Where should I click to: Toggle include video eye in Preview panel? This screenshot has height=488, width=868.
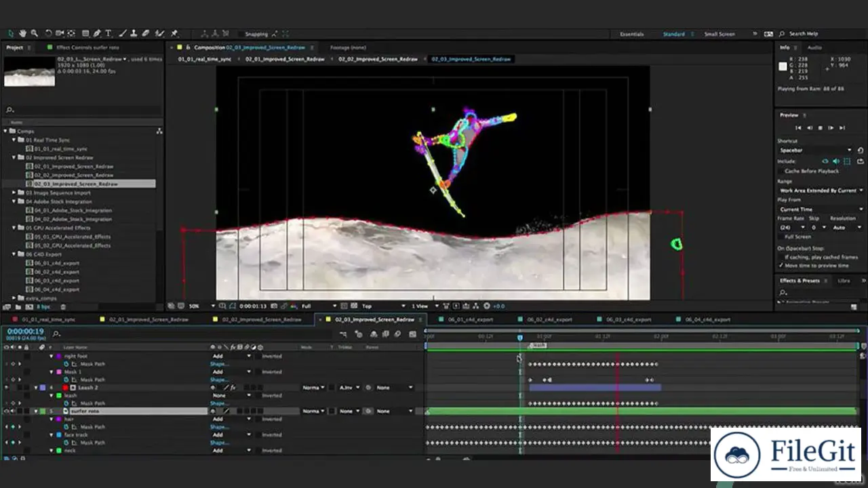point(825,161)
